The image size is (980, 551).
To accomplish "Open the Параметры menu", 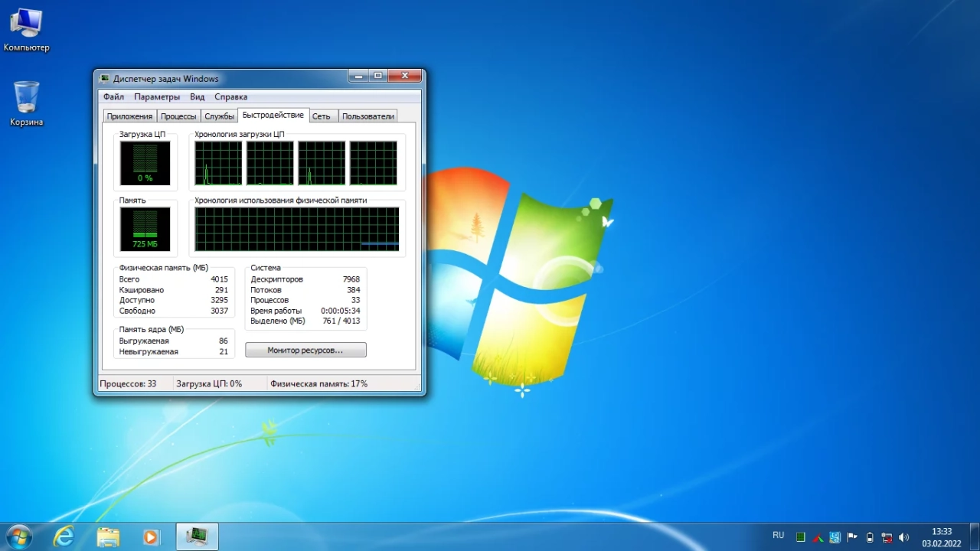I will coord(157,97).
